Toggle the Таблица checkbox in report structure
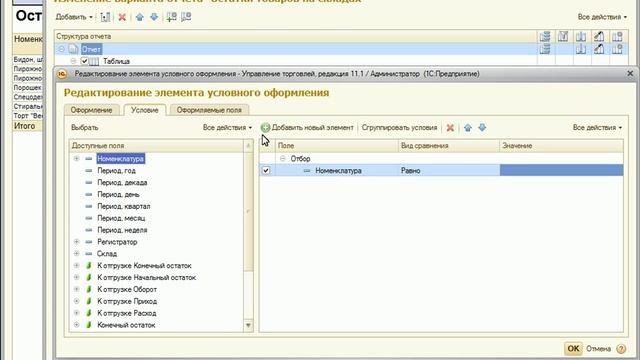Viewport: 640px width, 360px height. [84, 61]
